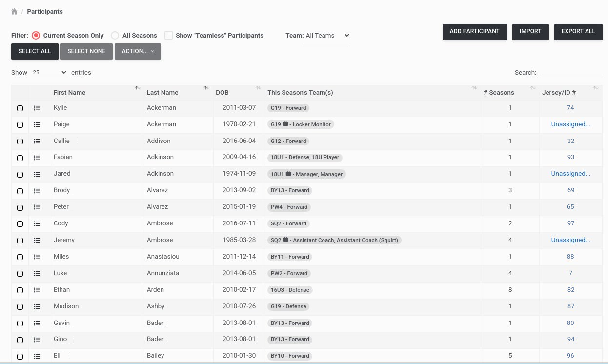Open the Team filter dropdown
608x364 pixels.
coord(327,36)
